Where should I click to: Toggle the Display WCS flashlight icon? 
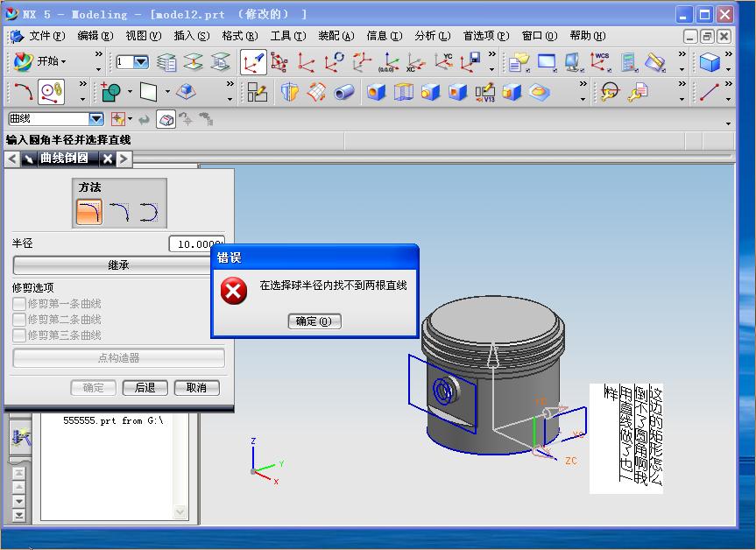(x=253, y=63)
